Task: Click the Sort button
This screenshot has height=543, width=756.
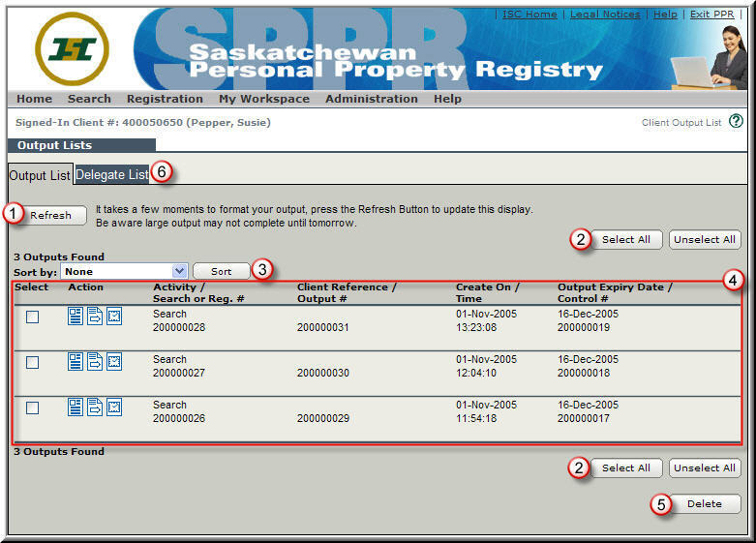Action: pos(222,271)
